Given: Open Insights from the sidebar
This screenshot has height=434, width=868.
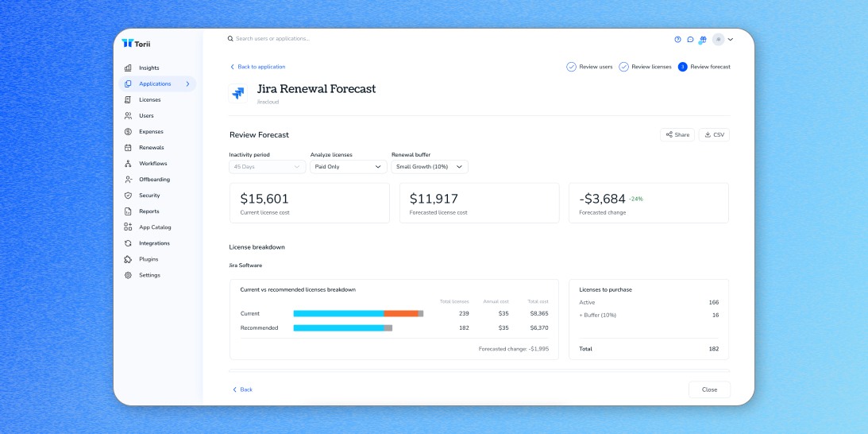Looking at the screenshot, I should (x=149, y=68).
